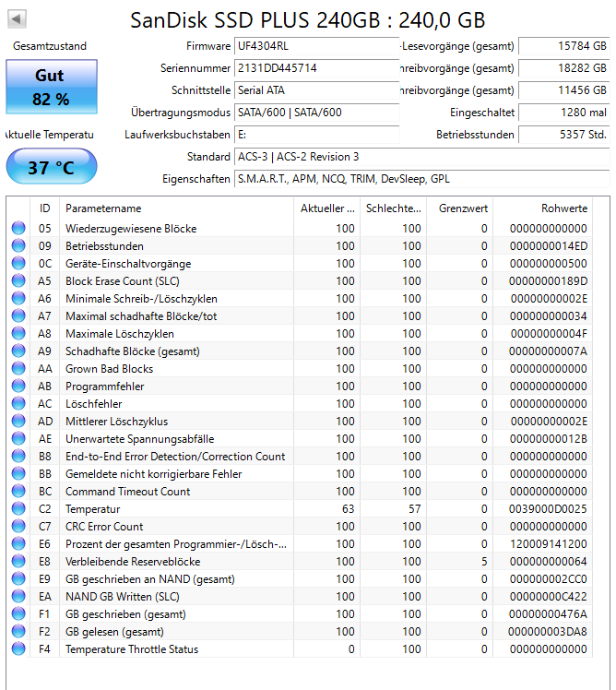Click the drive title SanDisk SSD PLUS 240GB
616x690 pixels.
(308, 20)
